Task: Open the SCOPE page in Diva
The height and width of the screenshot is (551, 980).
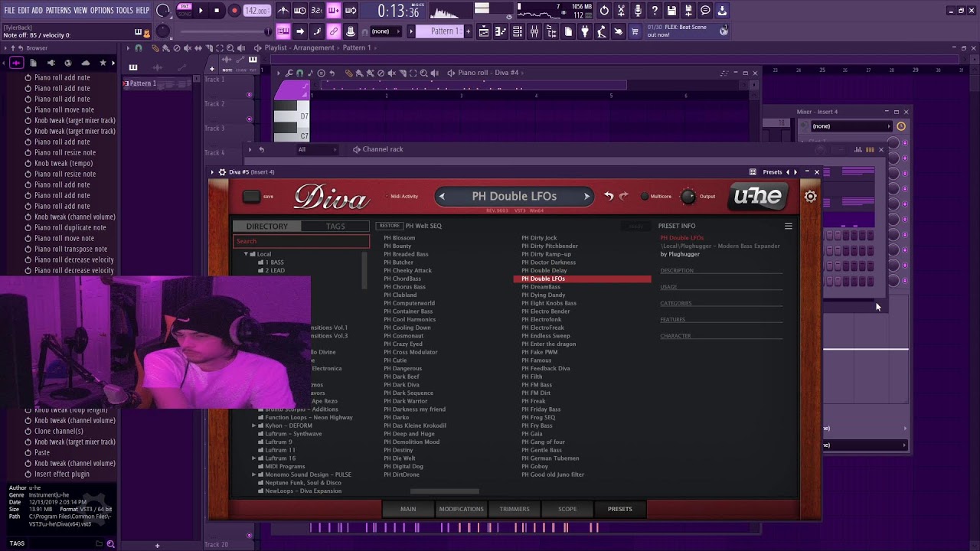Action: pyautogui.click(x=567, y=509)
